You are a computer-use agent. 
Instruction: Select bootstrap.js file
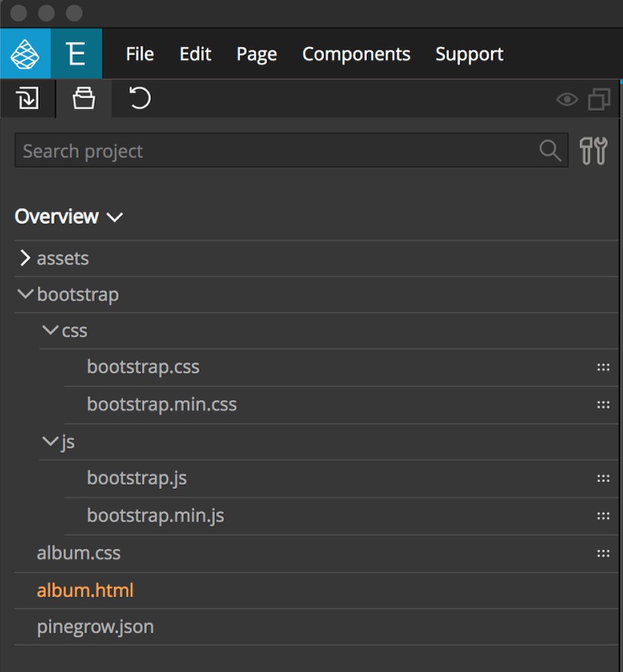[137, 478]
